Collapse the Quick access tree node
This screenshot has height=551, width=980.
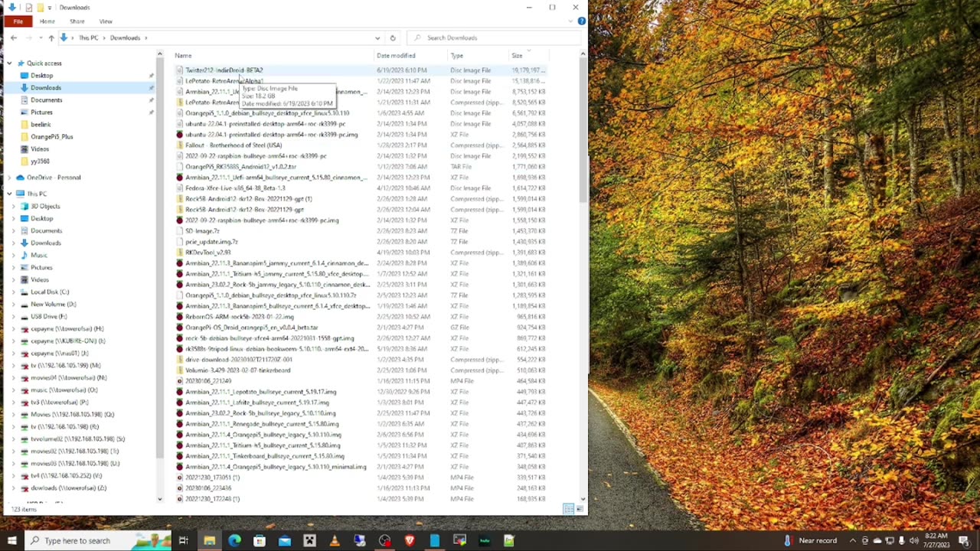(x=10, y=63)
